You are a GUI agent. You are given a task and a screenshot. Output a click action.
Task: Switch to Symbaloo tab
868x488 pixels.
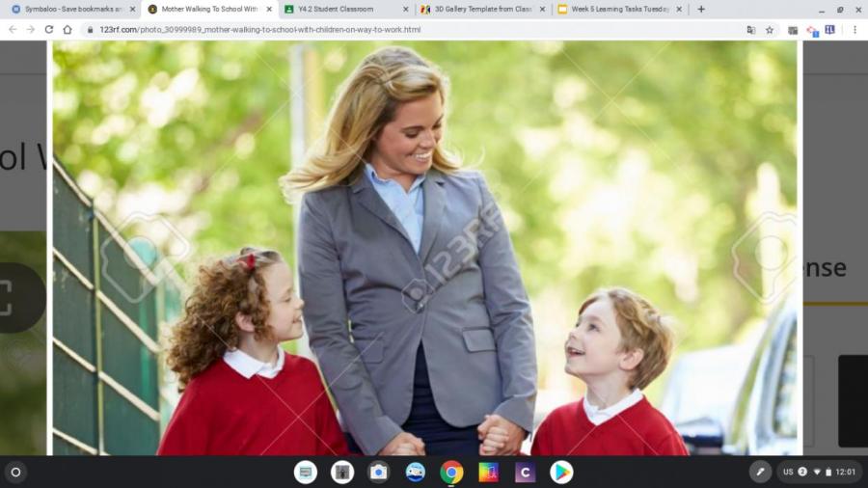click(68, 10)
